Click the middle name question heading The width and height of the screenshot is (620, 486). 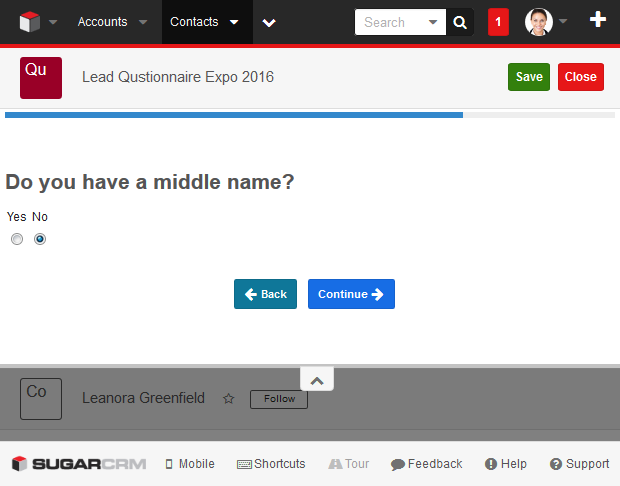click(150, 182)
